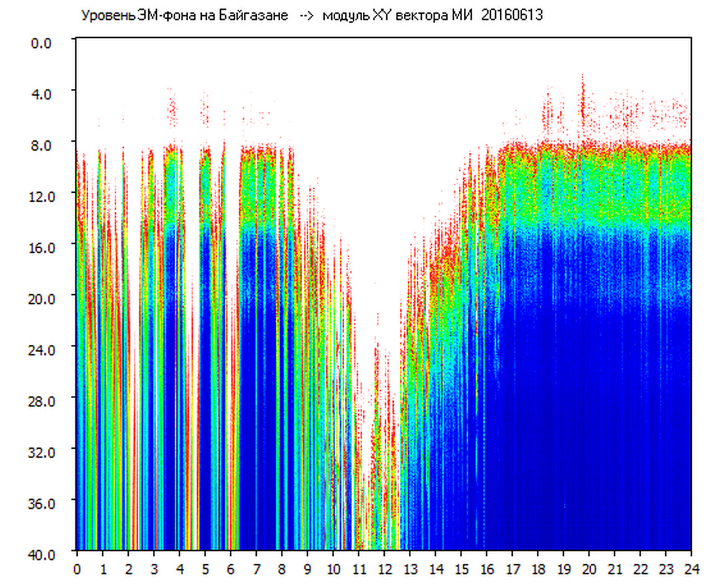Click the x-axis hour label 18
The image size is (716, 588).
pos(538,568)
